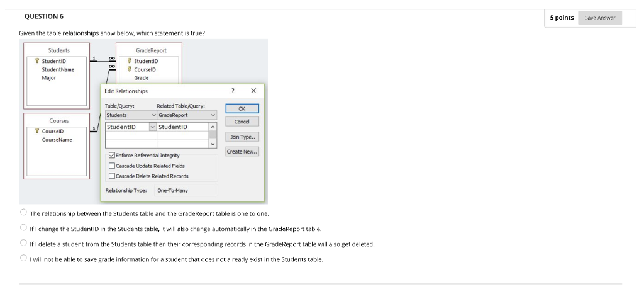
Task: Select CourseName field in Courses table
Action: (57, 140)
